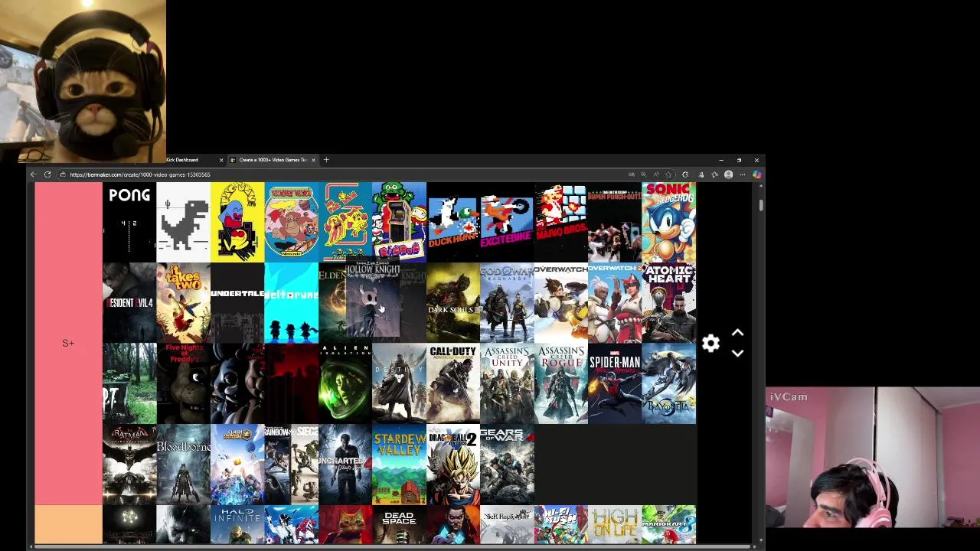Select the Mario Kart 8 thumbnail
The image size is (980, 551).
tap(668, 525)
